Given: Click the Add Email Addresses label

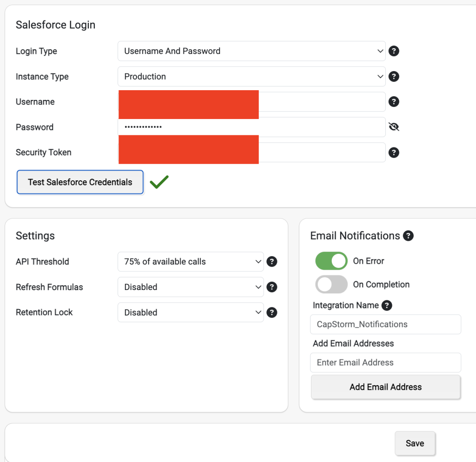Looking at the screenshot, I should 353,343.
